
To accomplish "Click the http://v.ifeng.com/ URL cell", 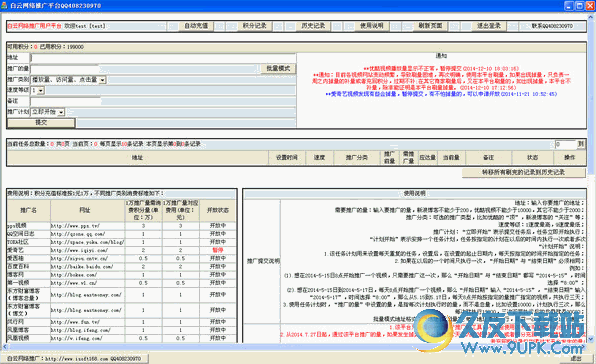I will point(87,338).
